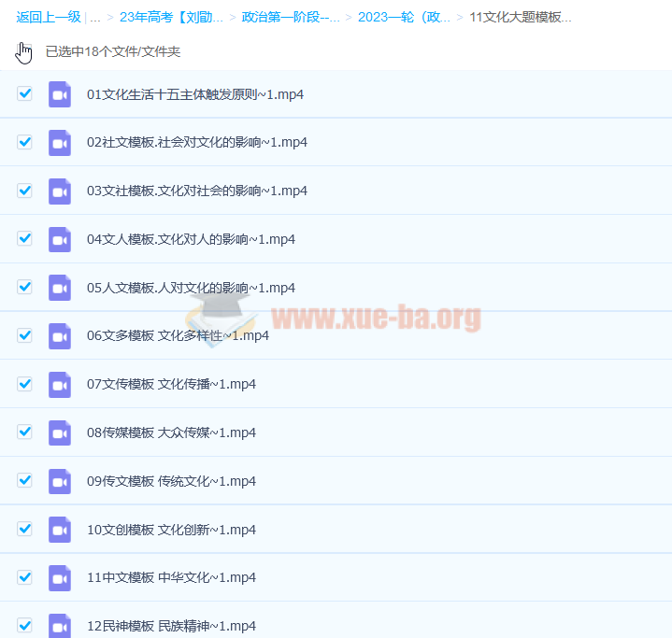Image resolution: width=672 pixels, height=638 pixels.
Task: Click video icon for 07文传模板 文化传播
Action: (x=60, y=384)
